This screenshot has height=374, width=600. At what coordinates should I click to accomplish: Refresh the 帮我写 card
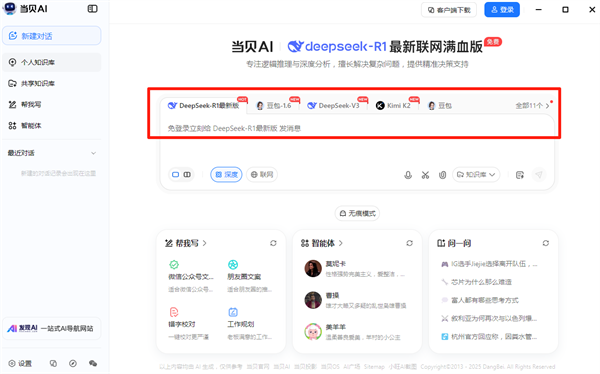273,243
